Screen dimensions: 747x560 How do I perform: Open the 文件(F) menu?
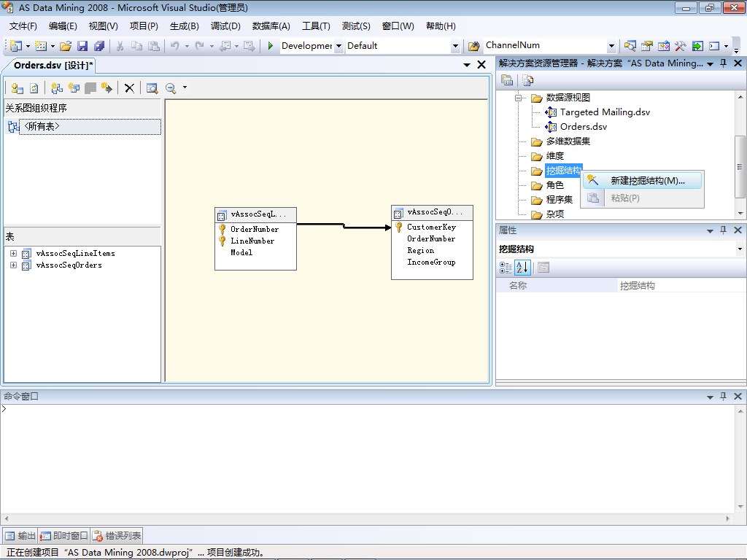pos(23,26)
